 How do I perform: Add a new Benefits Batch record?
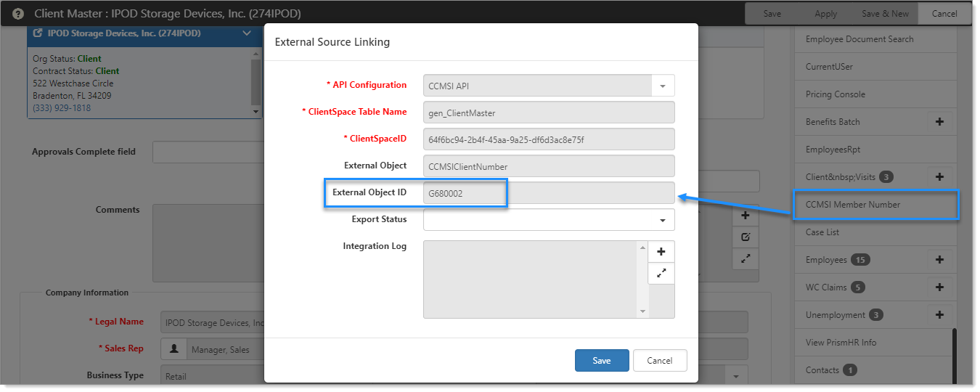click(939, 122)
